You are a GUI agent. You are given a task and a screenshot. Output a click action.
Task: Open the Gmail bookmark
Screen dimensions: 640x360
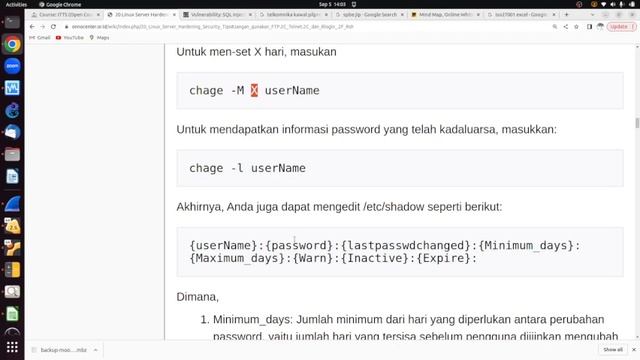coord(40,38)
